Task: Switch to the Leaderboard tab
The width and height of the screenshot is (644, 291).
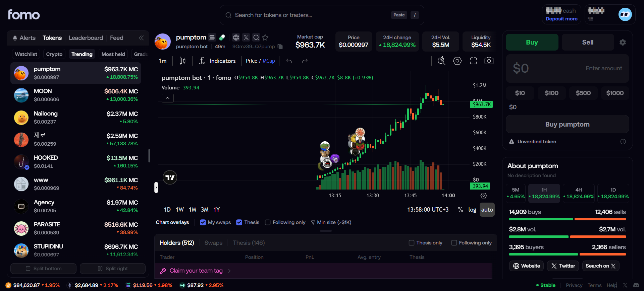Action: point(86,38)
